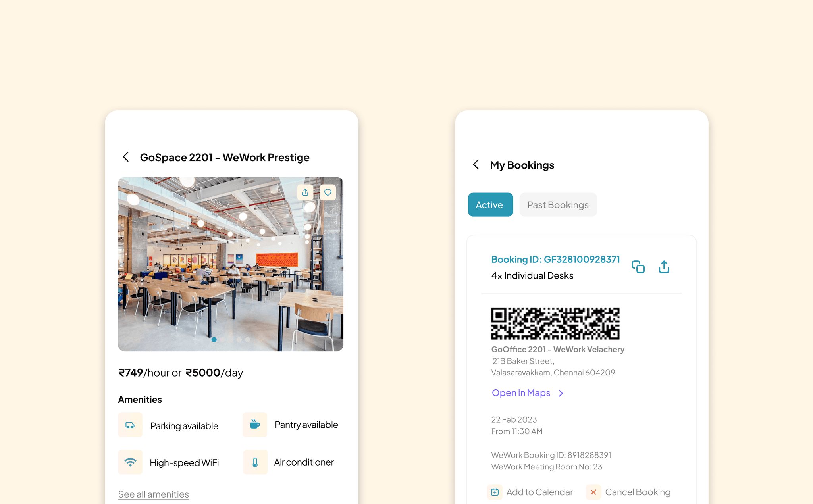
Task: Open the coworking space photo
Action: (x=231, y=264)
